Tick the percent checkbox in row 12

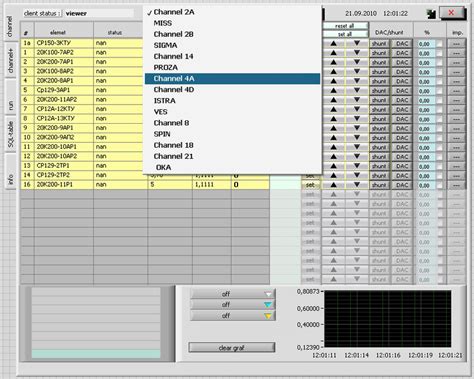pyautogui.click(x=440, y=157)
